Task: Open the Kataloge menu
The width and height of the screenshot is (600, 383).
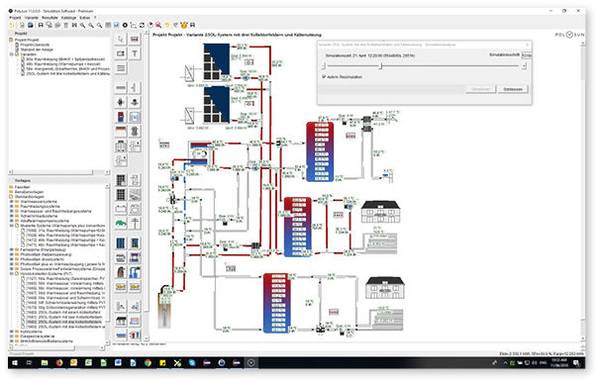Action: [69, 18]
